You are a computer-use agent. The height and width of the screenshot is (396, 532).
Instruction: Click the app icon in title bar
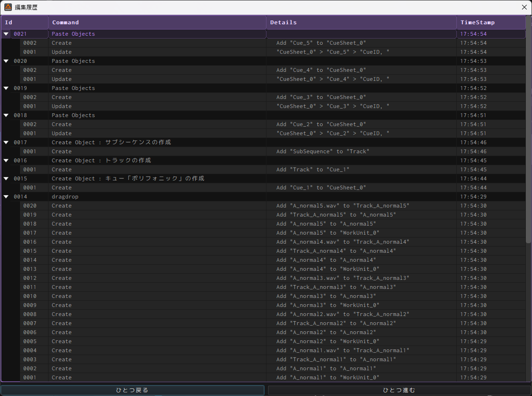tap(8, 7)
